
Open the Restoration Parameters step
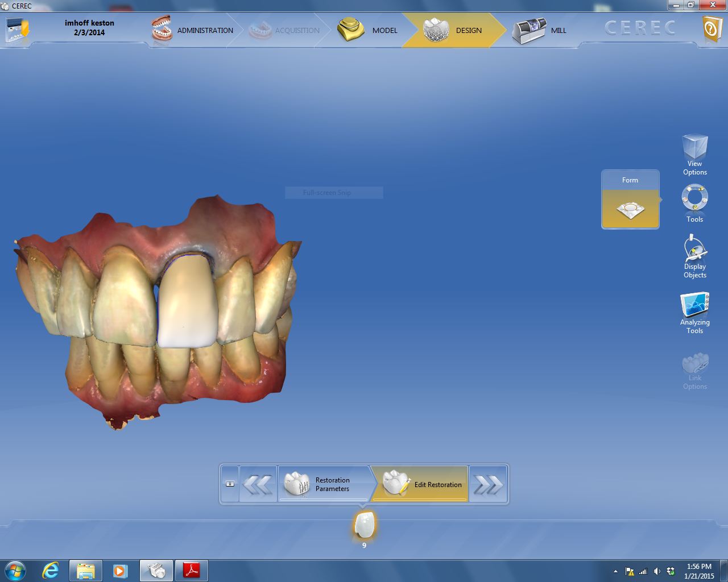pyautogui.click(x=323, y=484)
